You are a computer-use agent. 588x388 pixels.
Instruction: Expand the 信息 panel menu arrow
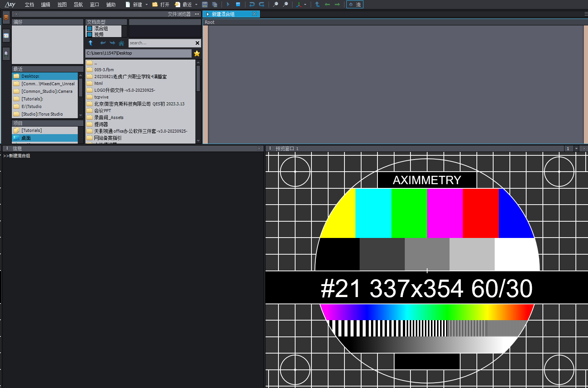[x=7, y=149]
